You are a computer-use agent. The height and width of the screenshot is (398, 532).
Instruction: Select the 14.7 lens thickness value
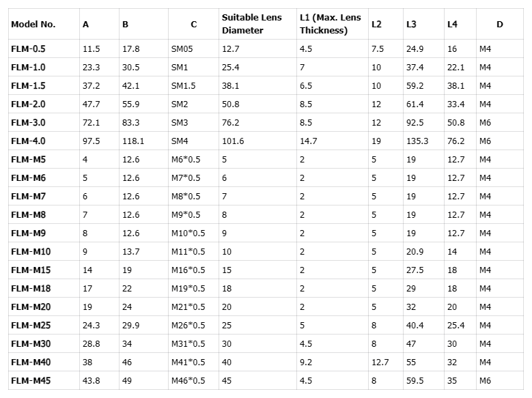click(x=308, y=141)
